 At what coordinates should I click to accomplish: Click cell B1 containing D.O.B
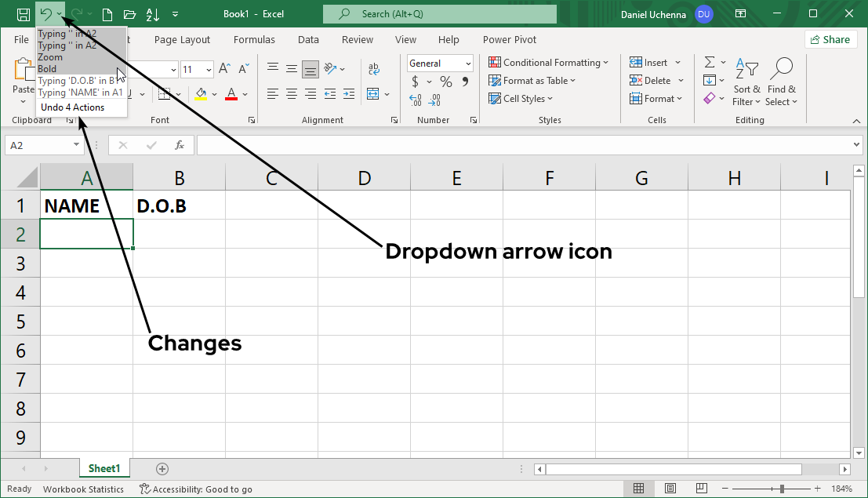179,205
